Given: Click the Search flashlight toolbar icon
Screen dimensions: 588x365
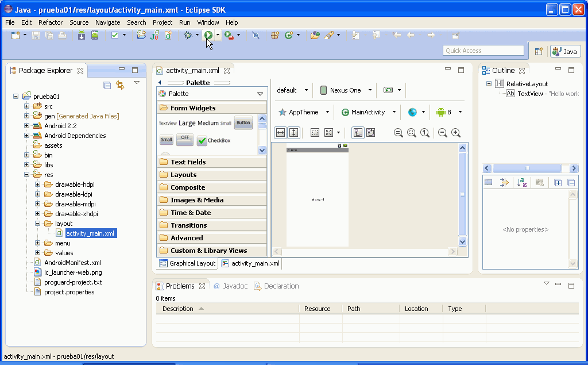Looking at the screenshot, I should [329, 35].
